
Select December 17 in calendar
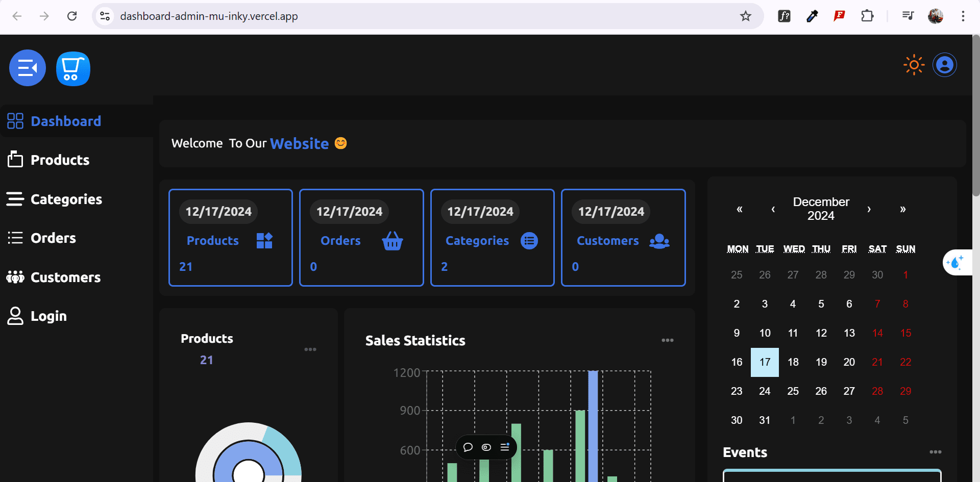pyautogui.click(x=765, y=362)
